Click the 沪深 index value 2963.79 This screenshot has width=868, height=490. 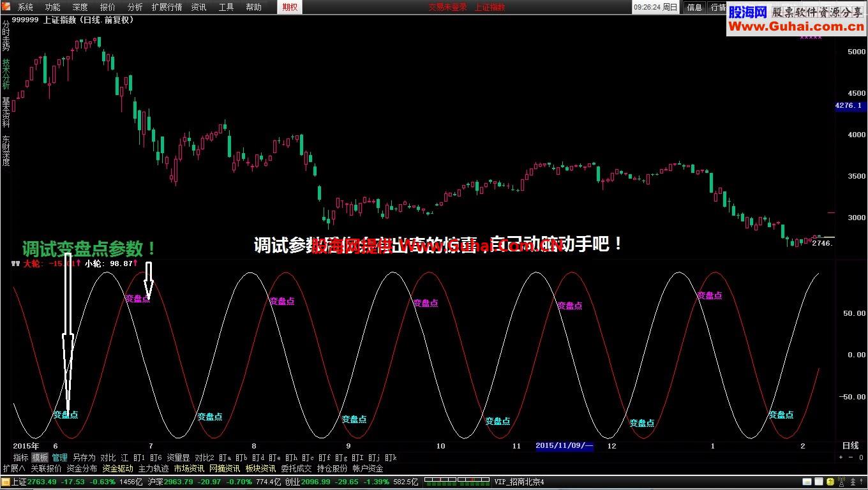179,482
